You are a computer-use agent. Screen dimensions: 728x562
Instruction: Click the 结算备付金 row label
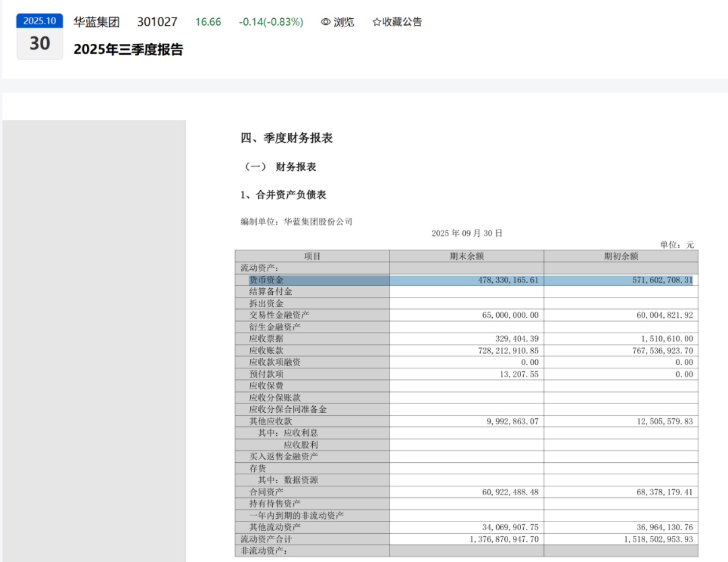pyautogui.click(x=271, y=291)
